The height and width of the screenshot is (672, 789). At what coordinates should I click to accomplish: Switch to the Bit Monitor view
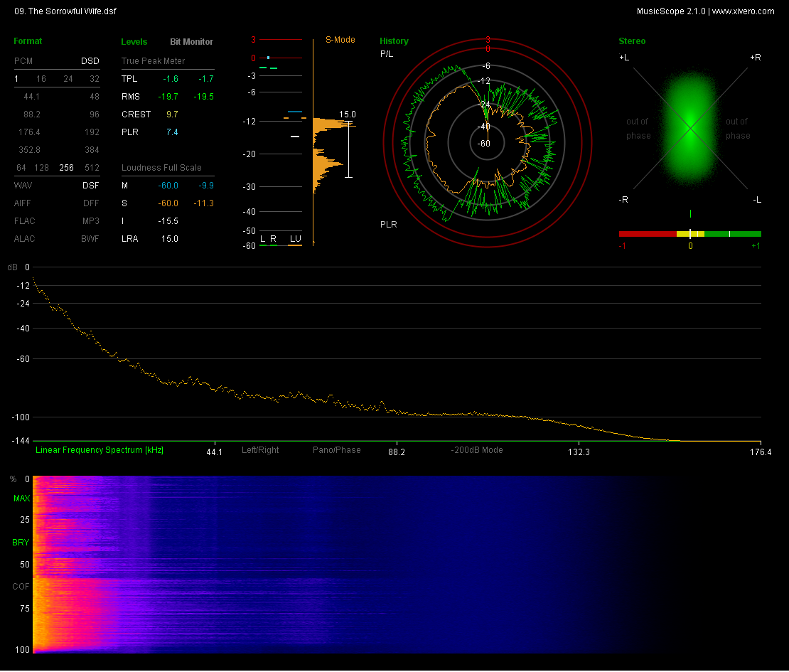coord(191,42)
